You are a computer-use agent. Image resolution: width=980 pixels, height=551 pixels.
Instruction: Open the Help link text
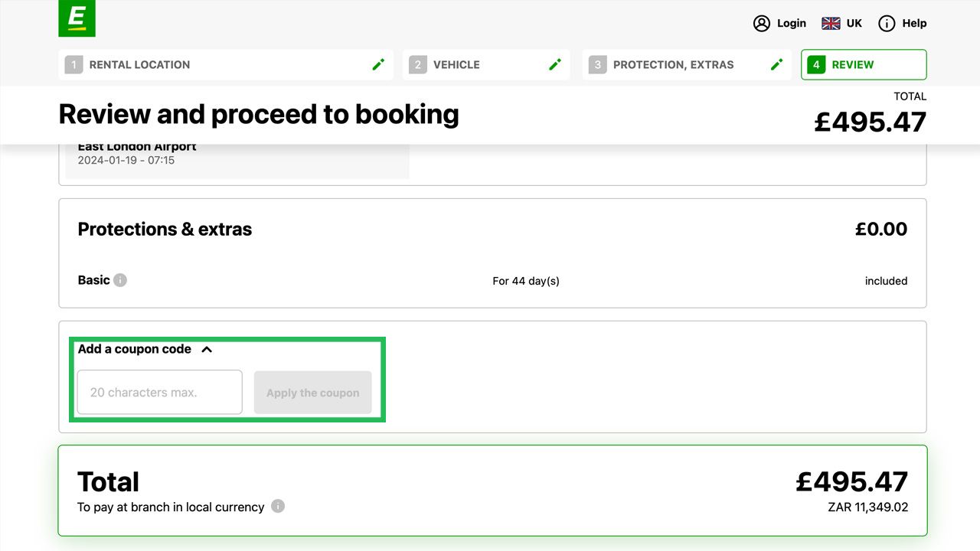[914, 24]
